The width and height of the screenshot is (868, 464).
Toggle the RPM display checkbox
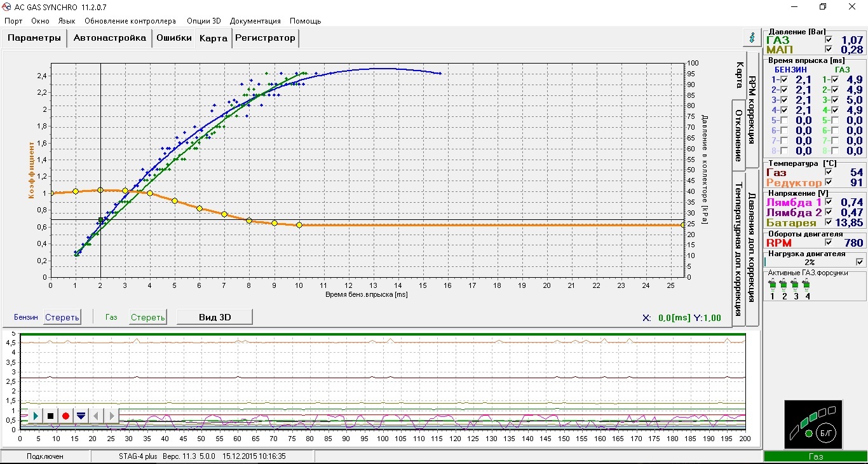[828, 243]
